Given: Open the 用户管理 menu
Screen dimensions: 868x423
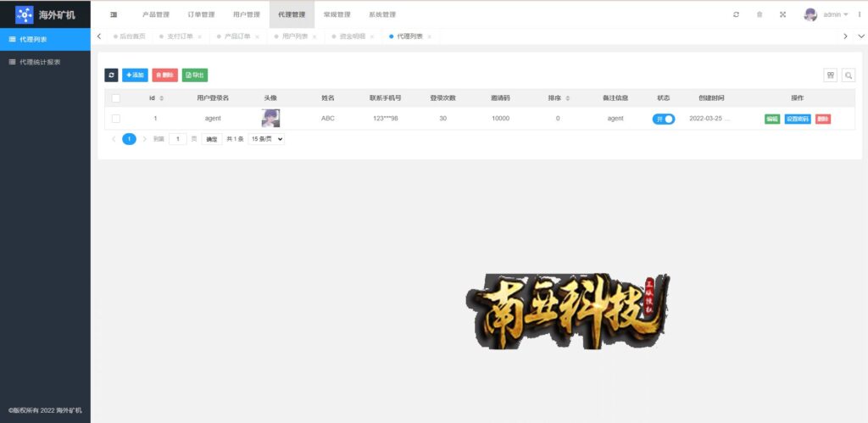Looking at the screenshot, I should tap(247, 15).
